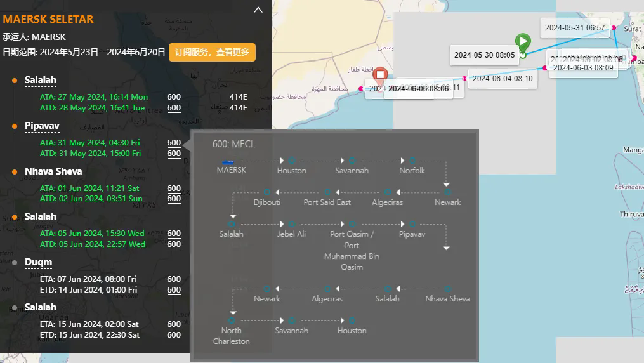The height and width of the screenshot is (363, 644).
Task: Open the Nhava Sheva port link
Action: point(53,171)
